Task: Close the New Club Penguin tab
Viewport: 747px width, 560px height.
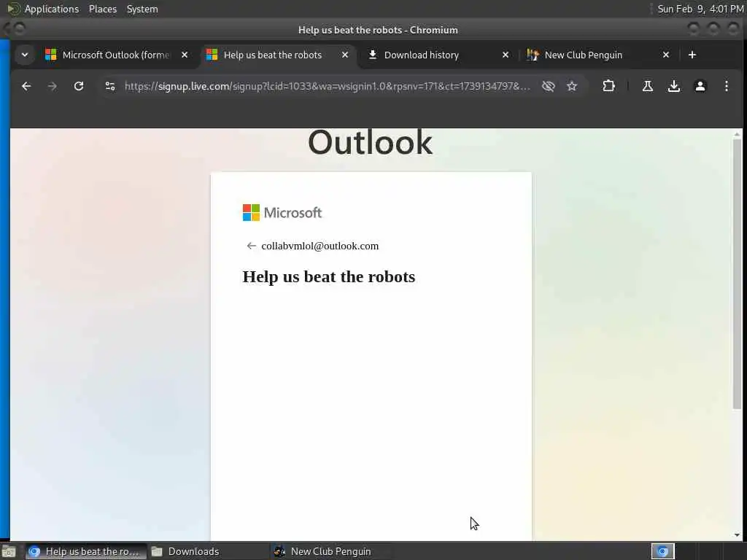Action: (x=666, y=55)
